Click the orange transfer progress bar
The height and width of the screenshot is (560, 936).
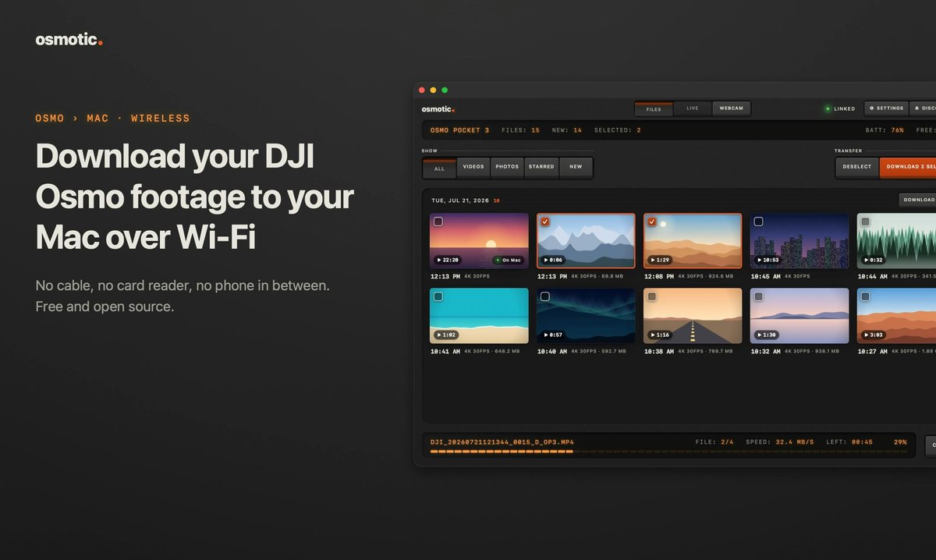(668, 452)
